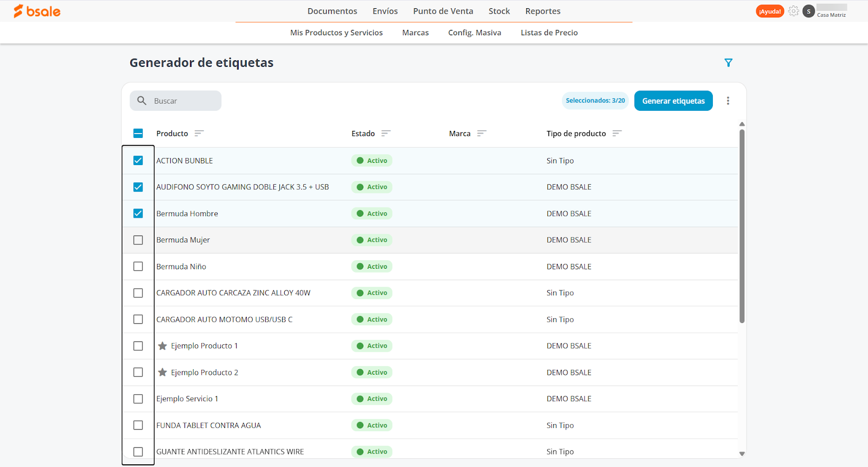Screen dimensions: 868x467
Task: Uncheck the Bermuda Hombre checkbox
Action: pos(138,213)
